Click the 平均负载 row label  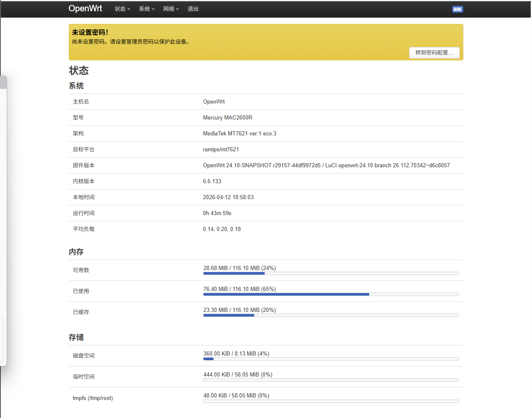tap(83, 229)
